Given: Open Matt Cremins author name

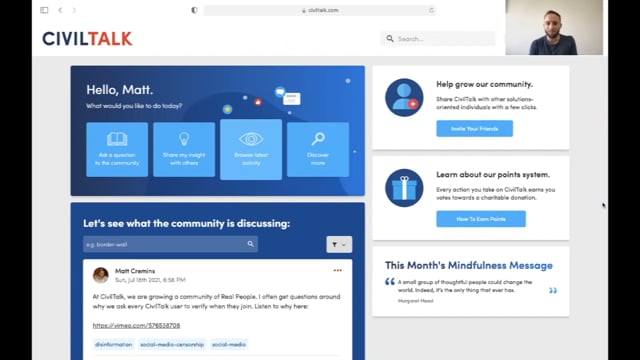Looking at the screenshot, I should tap(135, 271).
